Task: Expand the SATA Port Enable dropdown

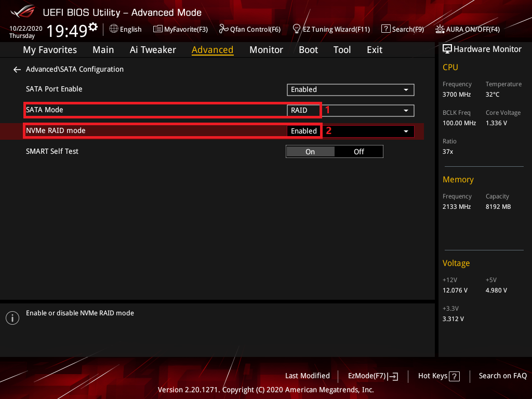Action: pos(351,90)
